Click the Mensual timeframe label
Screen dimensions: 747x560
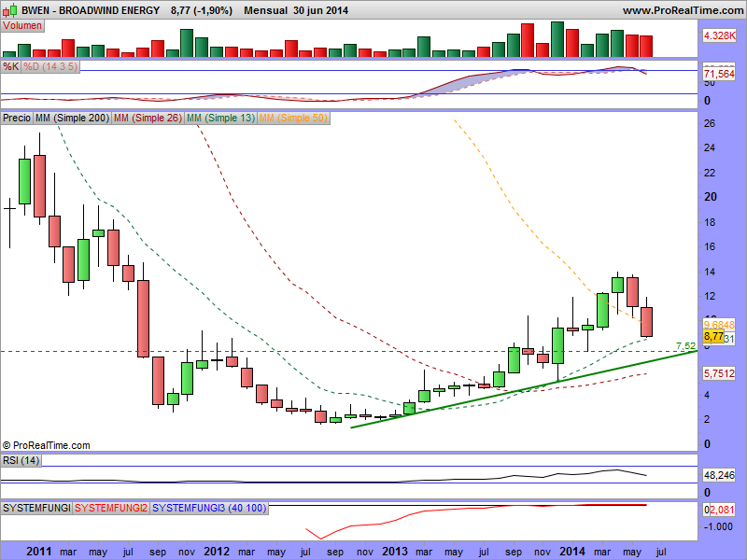266,10
